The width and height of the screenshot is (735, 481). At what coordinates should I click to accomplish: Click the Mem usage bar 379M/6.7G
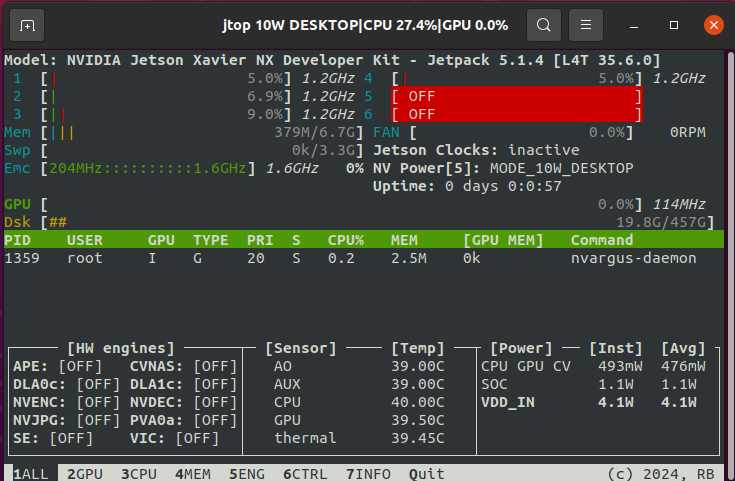(202, 132)
